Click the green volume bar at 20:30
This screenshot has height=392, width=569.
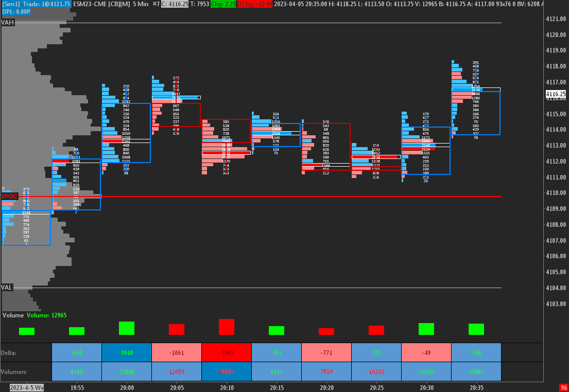[x=426, y=329]
